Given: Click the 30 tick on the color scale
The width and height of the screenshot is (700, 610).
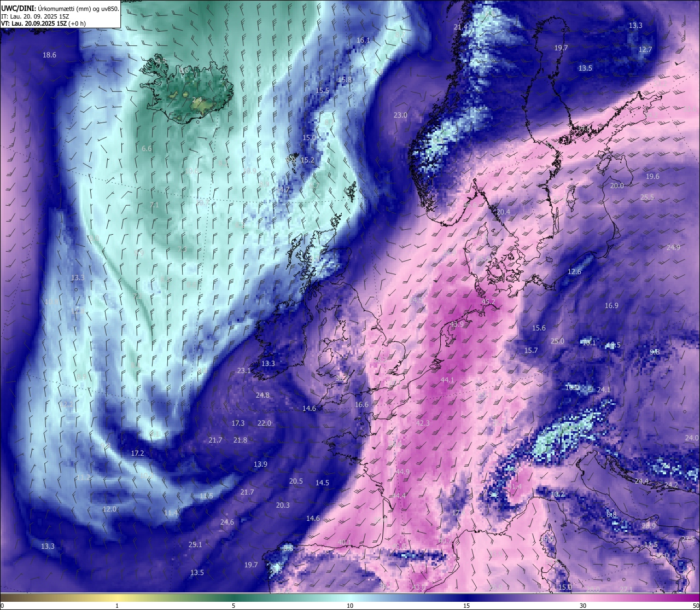Looking at the screenshot, I should tap(583, 606).
